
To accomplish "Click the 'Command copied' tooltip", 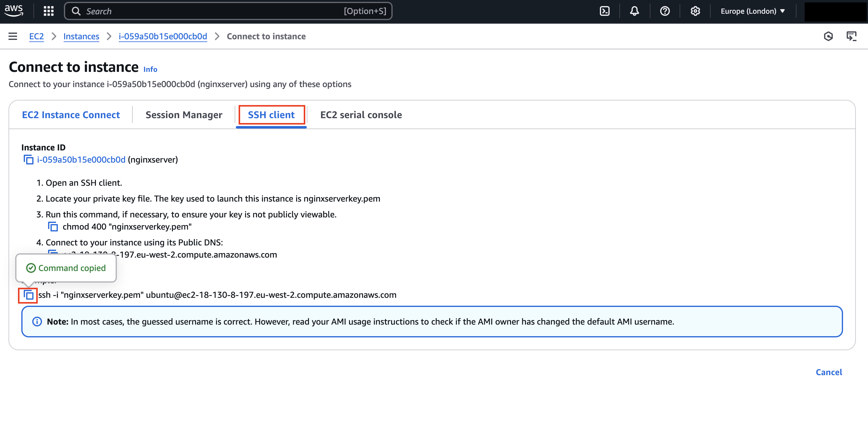I will coord(66,268).
